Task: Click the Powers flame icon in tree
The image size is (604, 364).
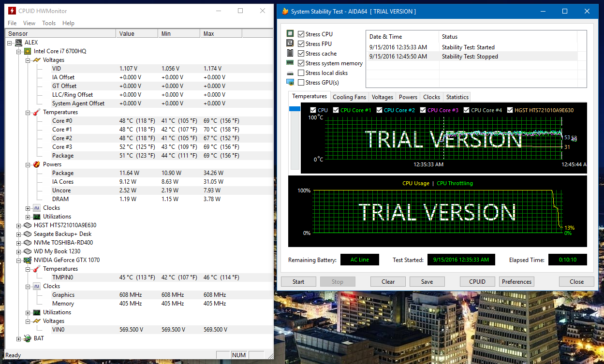Action: [36, 164]
